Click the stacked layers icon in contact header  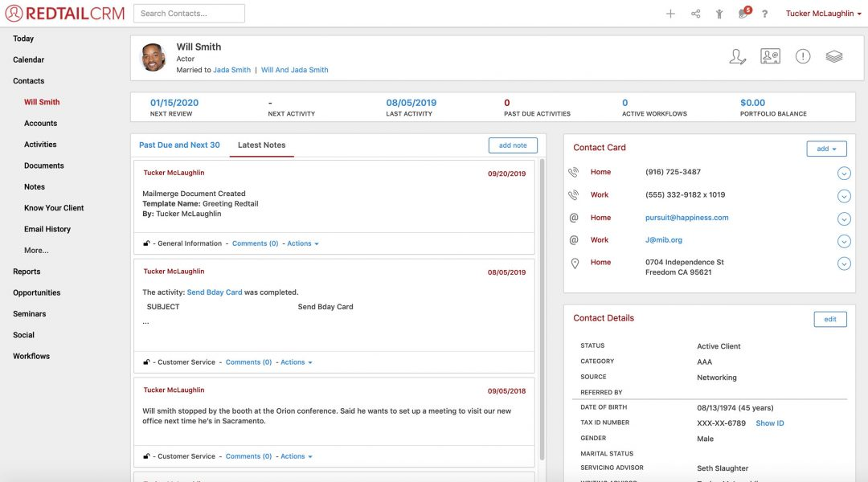click(833, 56)
